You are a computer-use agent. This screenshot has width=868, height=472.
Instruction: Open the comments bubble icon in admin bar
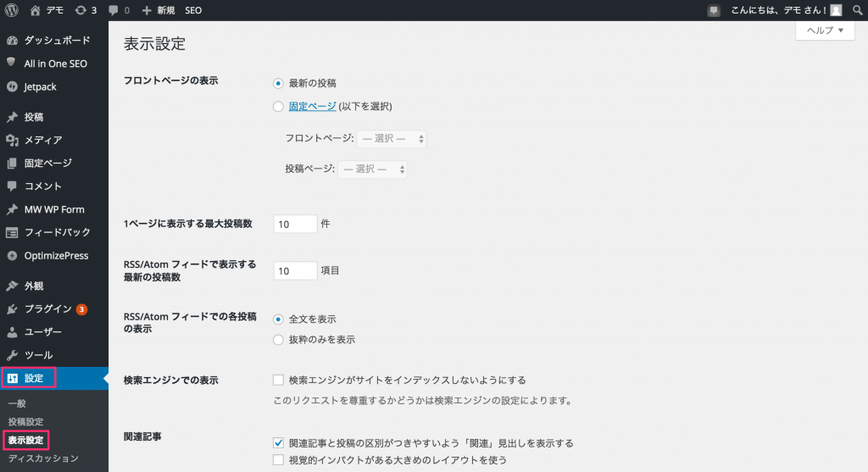pos(114,10)
